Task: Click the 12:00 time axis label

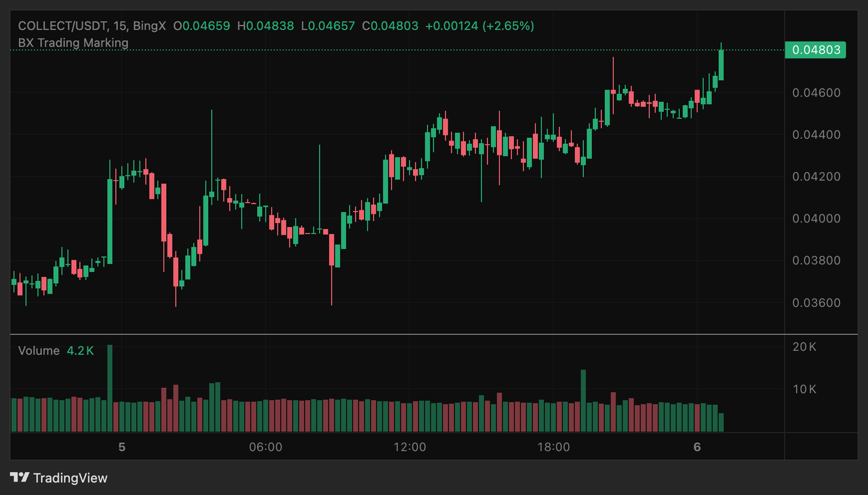Action: 410,448
